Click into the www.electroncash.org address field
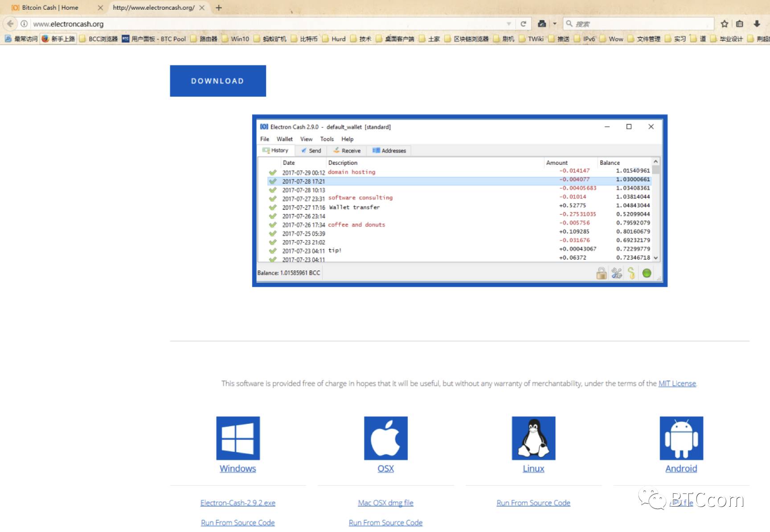The width and height of the screenshot is (770, 532). 267,24
